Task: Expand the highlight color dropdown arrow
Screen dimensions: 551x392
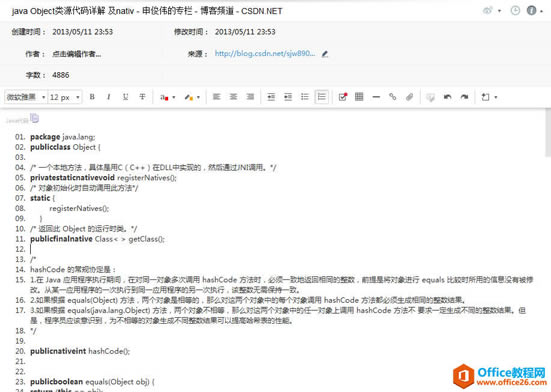Action: [198, 97]
